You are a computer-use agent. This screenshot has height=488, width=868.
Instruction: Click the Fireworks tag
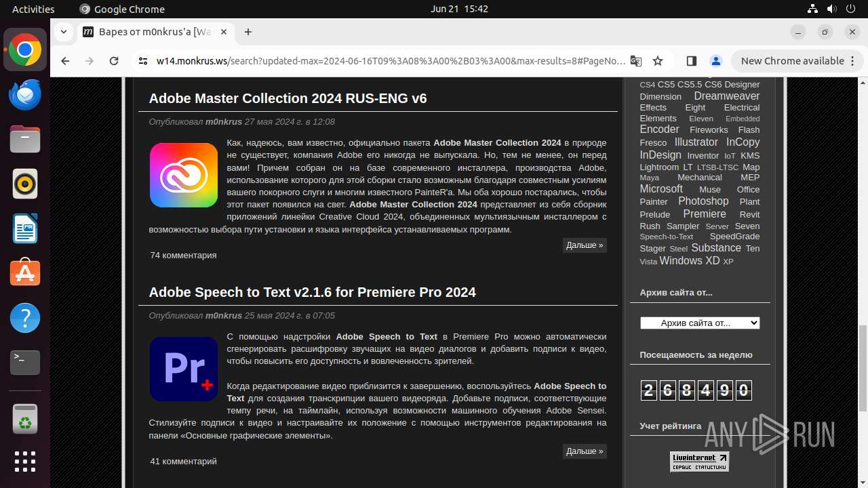pos(709,130)
